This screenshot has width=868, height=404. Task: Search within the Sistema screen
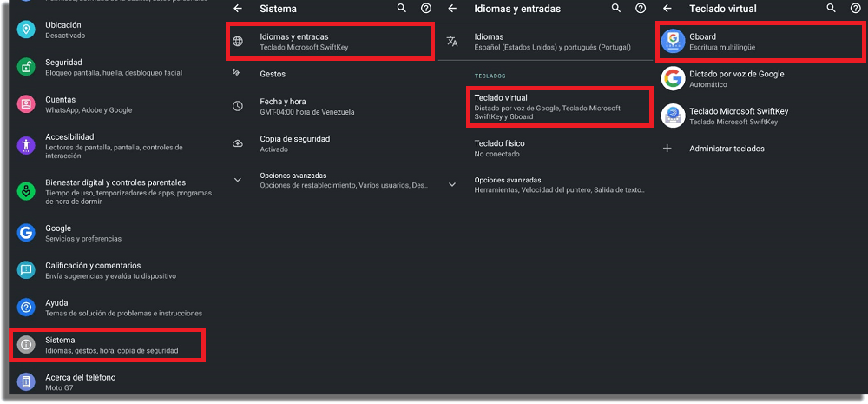402,9
